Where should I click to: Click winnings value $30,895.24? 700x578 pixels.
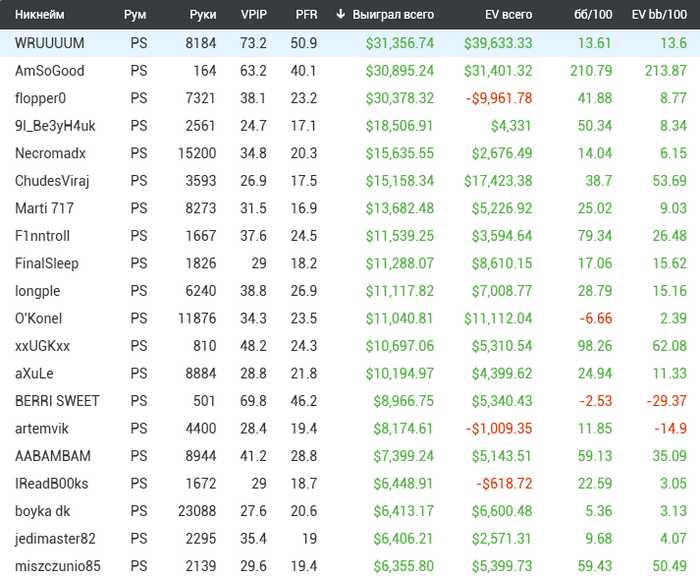400,71
